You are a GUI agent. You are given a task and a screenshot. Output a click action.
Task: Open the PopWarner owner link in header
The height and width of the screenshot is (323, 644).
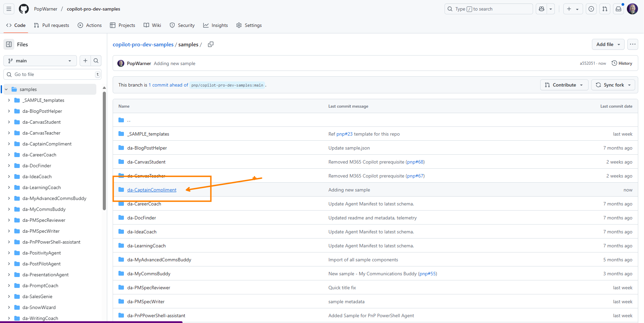[x=46, y=9]
